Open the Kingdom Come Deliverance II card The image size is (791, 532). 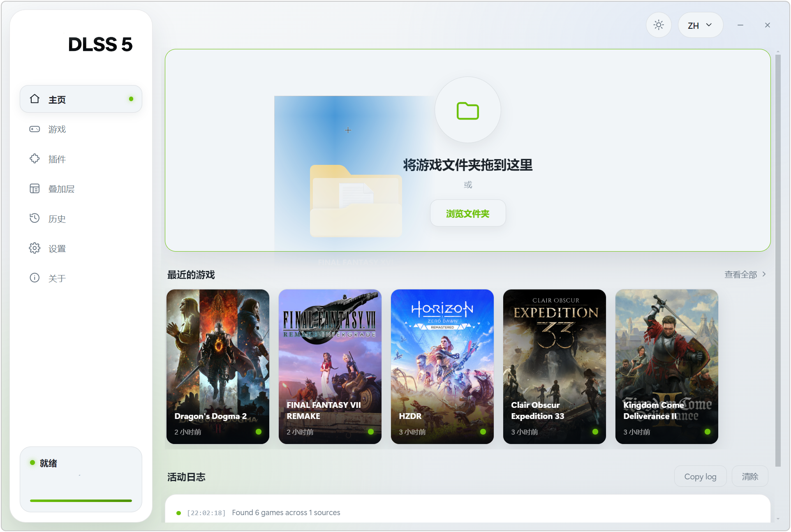pos(667,367)
